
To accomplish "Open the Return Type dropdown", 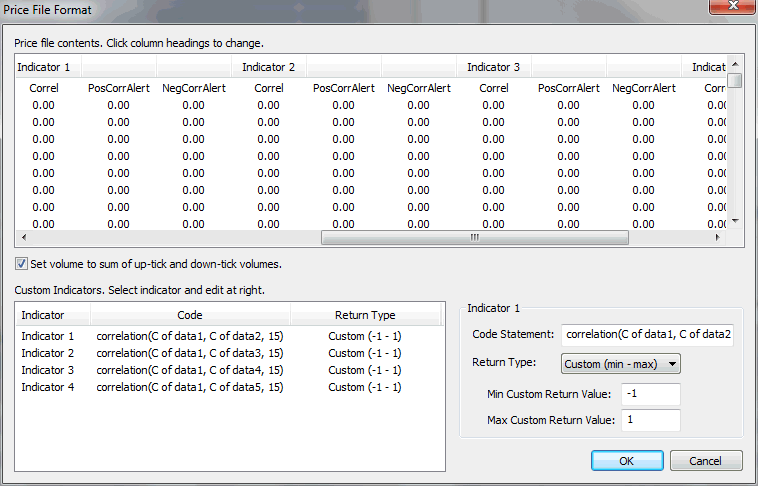I will 621,364.
